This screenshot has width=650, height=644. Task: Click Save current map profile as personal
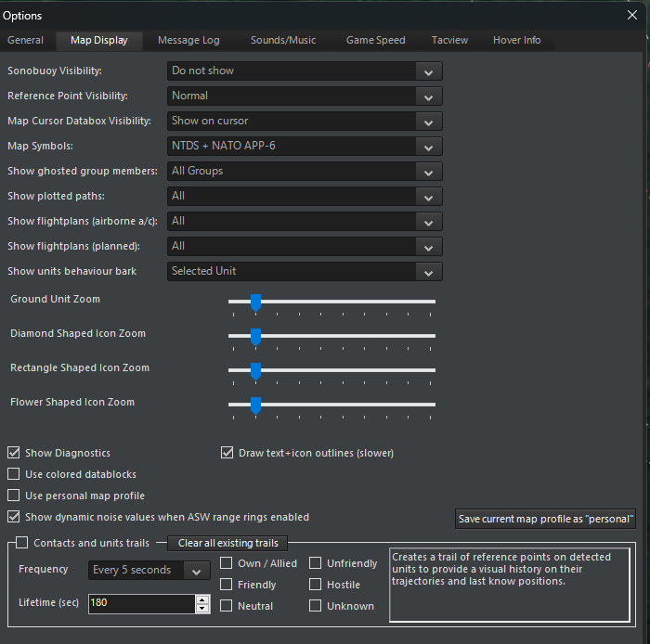545,519
